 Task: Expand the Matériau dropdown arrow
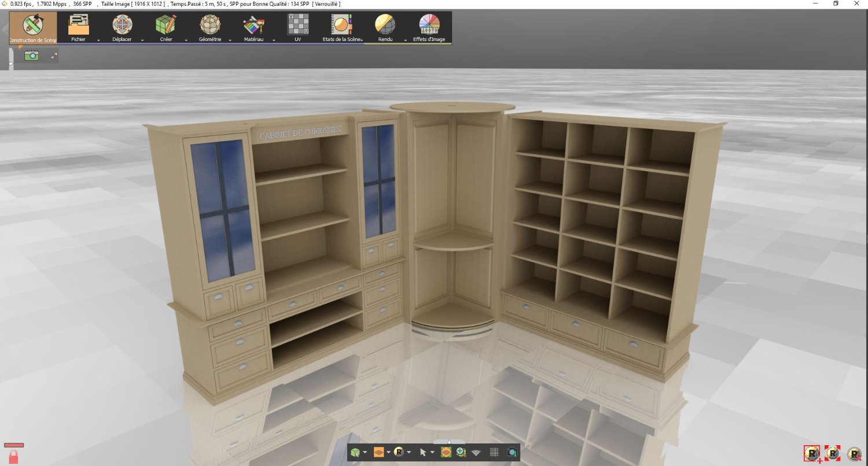click(274, 40)
